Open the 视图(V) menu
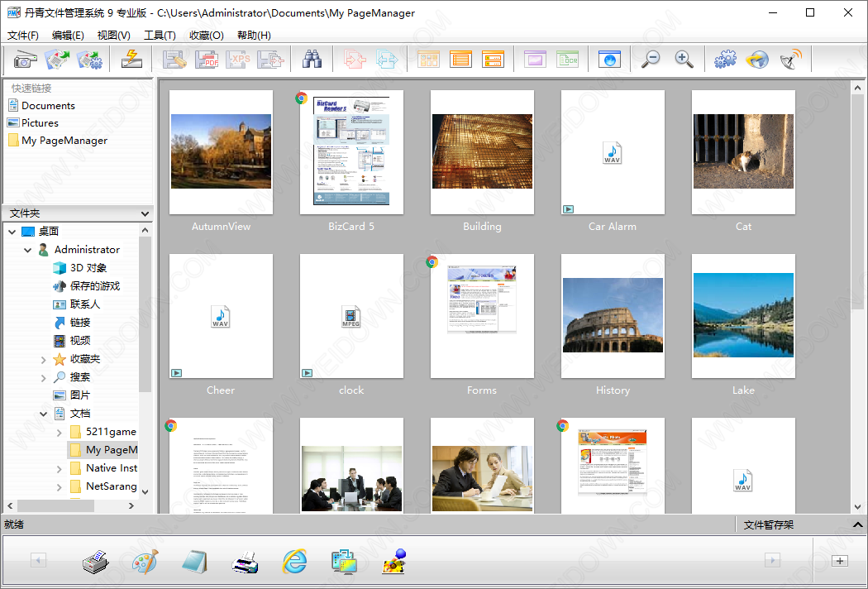The image size is (868, 589). (113, 35)
